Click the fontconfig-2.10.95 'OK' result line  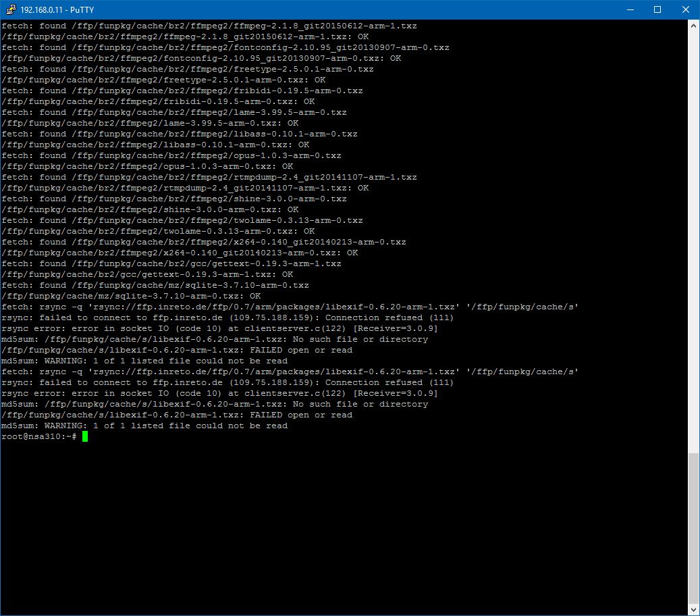point(201,58)
